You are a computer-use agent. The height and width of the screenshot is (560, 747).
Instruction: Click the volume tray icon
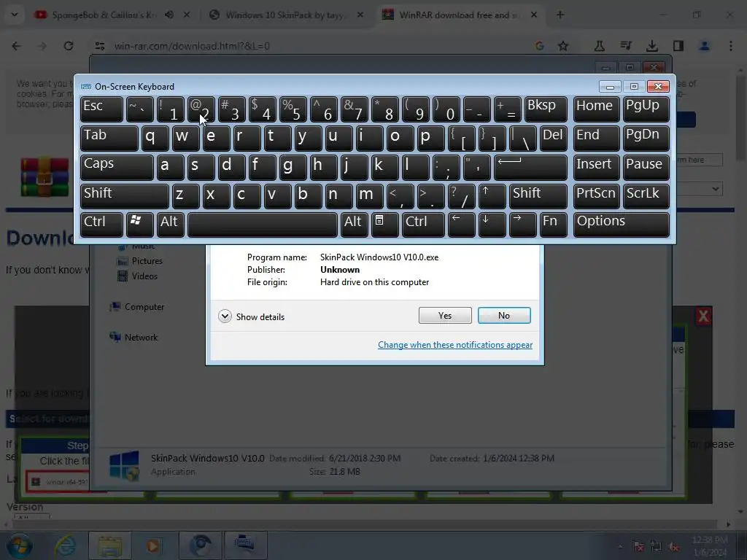[674, 546]
